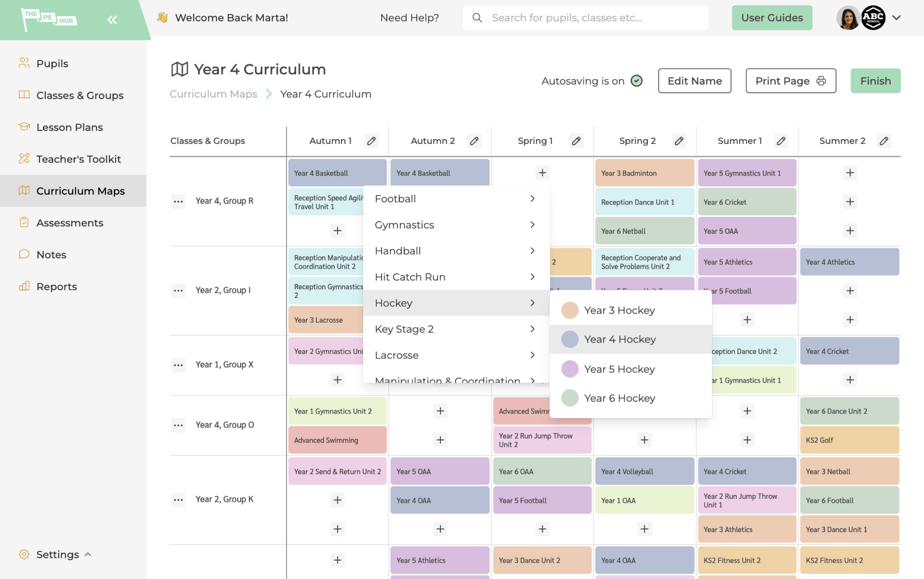
Task: Open options for Year 4, Group R
Action: coord(178,202)
